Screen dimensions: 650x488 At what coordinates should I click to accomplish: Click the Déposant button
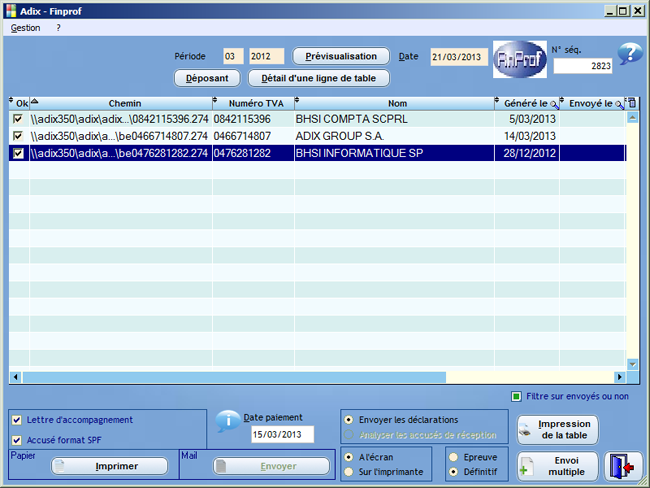pyautogui.click(x=207, y=78)
